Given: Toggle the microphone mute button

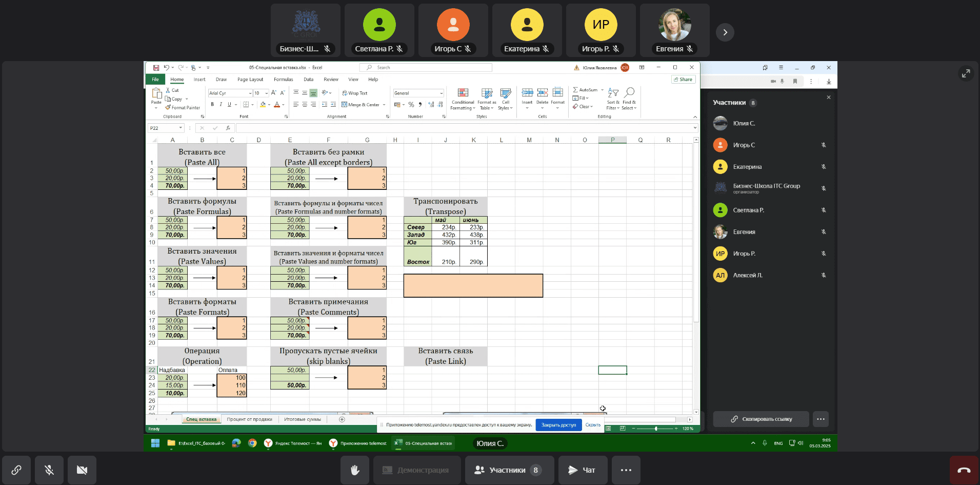Looking at the screenshot, I should pos(49,470).
